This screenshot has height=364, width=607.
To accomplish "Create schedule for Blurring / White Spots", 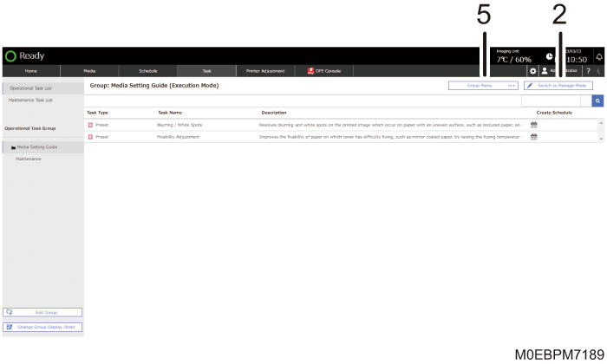I will [534, 125].
